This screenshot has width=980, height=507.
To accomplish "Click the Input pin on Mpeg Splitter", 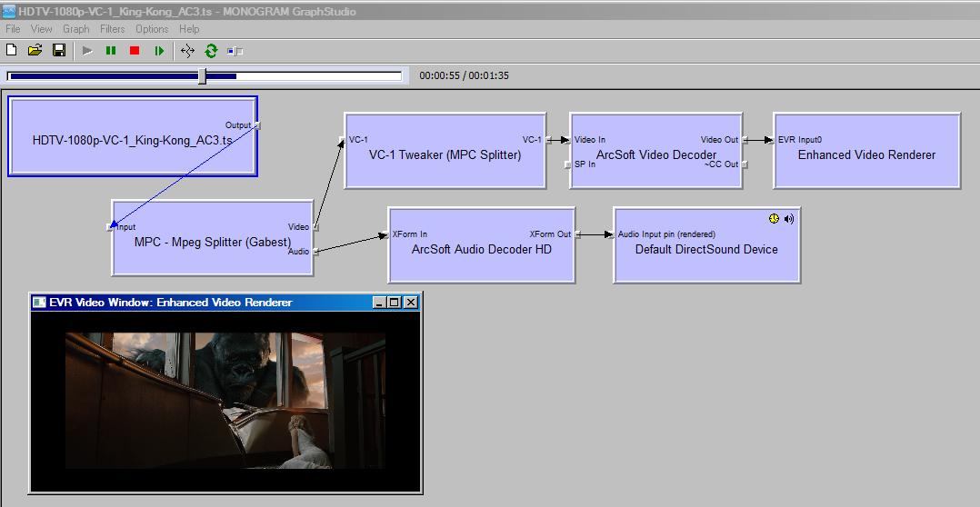I will coord(110,227).
